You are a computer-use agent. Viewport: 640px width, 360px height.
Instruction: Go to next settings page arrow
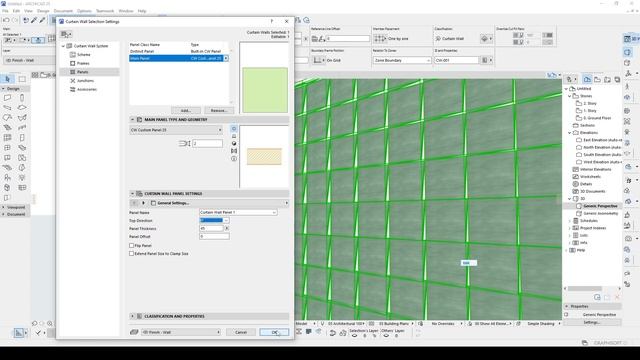143,203
